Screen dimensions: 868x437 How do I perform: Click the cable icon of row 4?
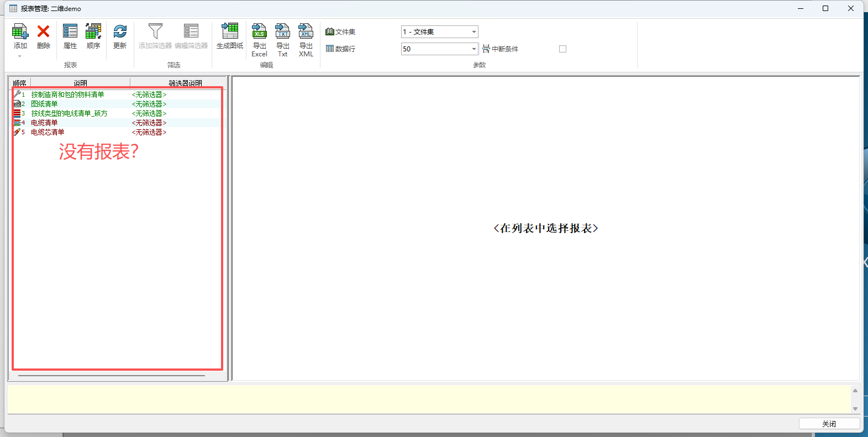tap(17, 123)
